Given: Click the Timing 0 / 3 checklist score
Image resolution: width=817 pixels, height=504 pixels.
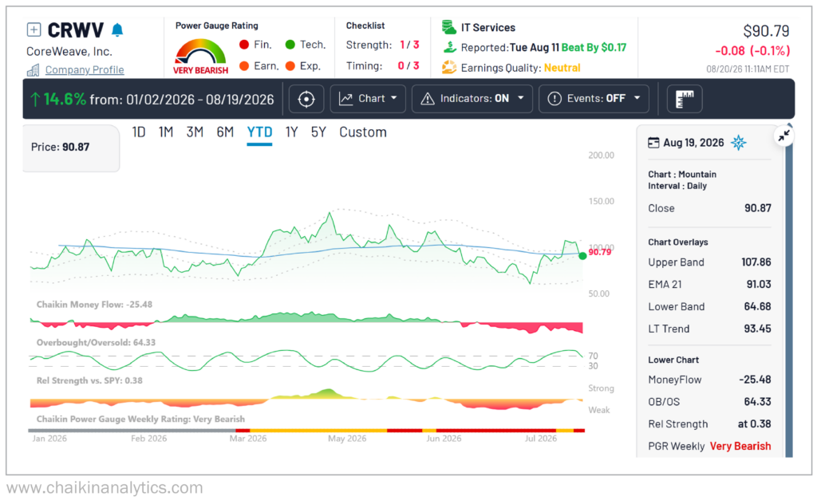Looking at the screenshot, I should coord(408,65).
